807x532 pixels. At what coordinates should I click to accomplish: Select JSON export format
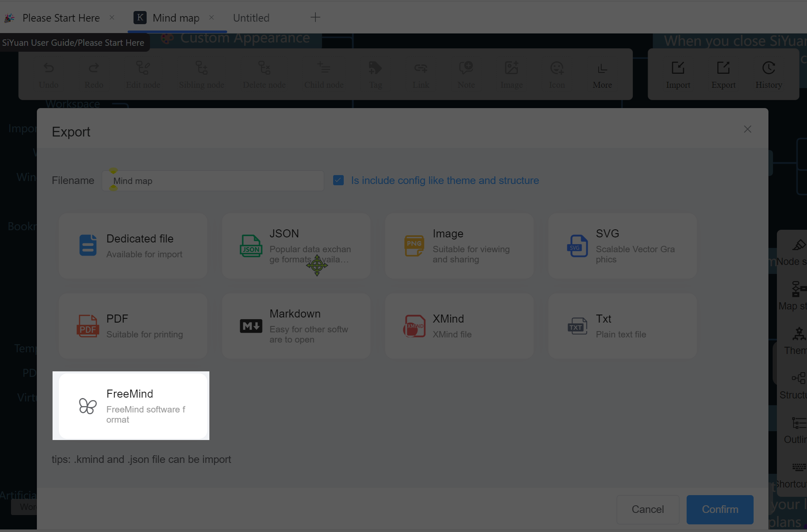point(296,246)
